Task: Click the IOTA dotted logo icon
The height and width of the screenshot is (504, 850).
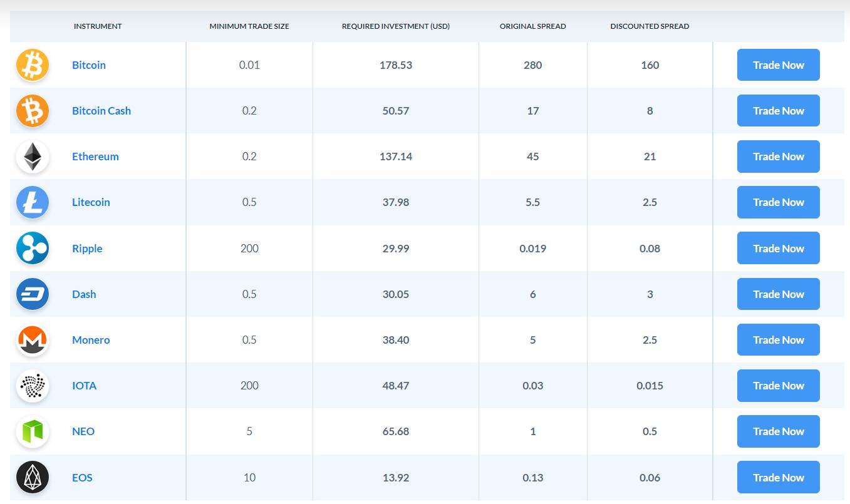Action: (x=33, y=386)
